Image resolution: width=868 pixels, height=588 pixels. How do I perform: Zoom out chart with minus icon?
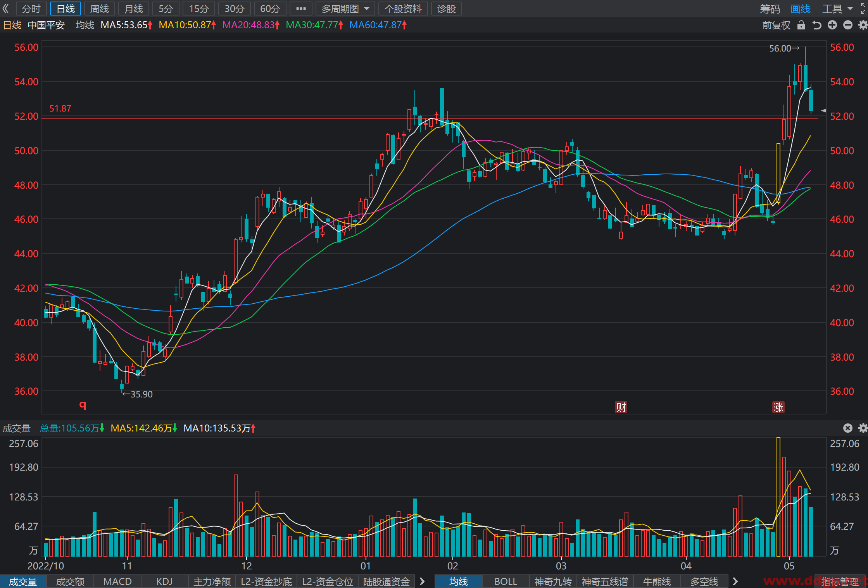click(x=848, y=25)
